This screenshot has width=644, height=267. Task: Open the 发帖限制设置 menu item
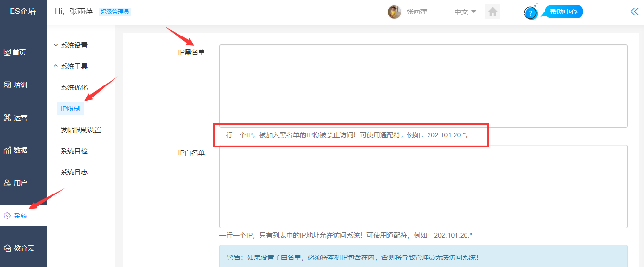coord(81,130)
